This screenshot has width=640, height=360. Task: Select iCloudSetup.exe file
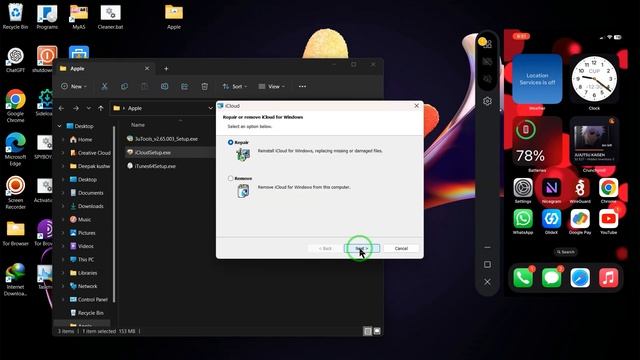[149, 152]
